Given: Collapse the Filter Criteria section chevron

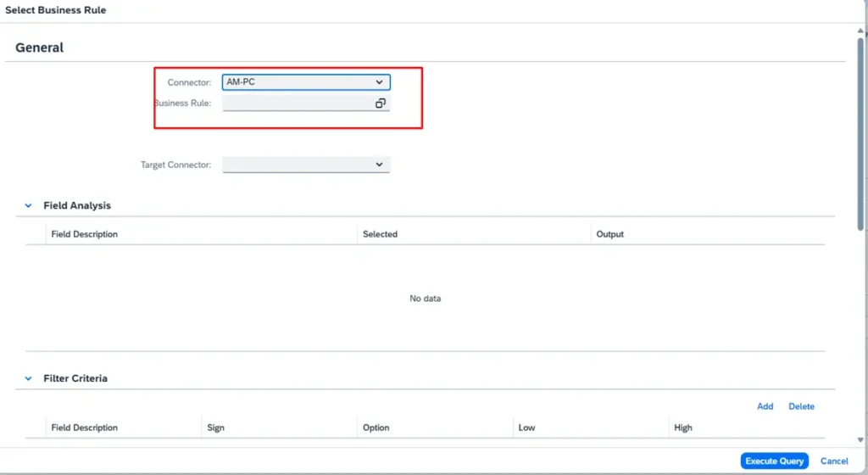Looking at the screenshot, I should tap(28, 379).
